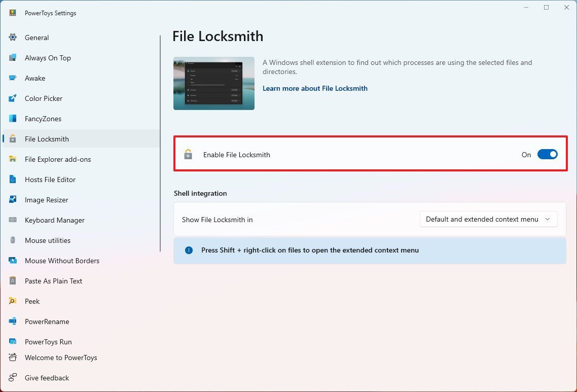
Task: Open Image Resizer settings
Action: click(x=81, y=199)
